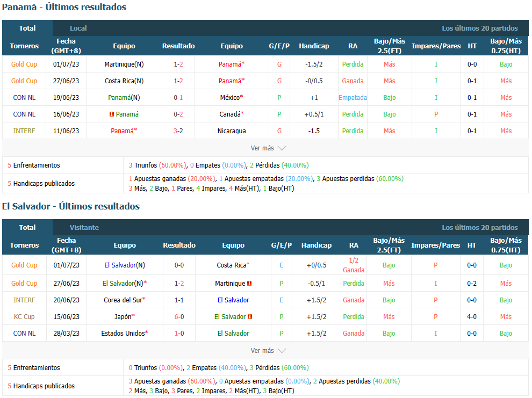Open Gold Cup link in Costa Rica vs Panamá row
The height and width of the screenshot is (398, 532).
(24, 81)
